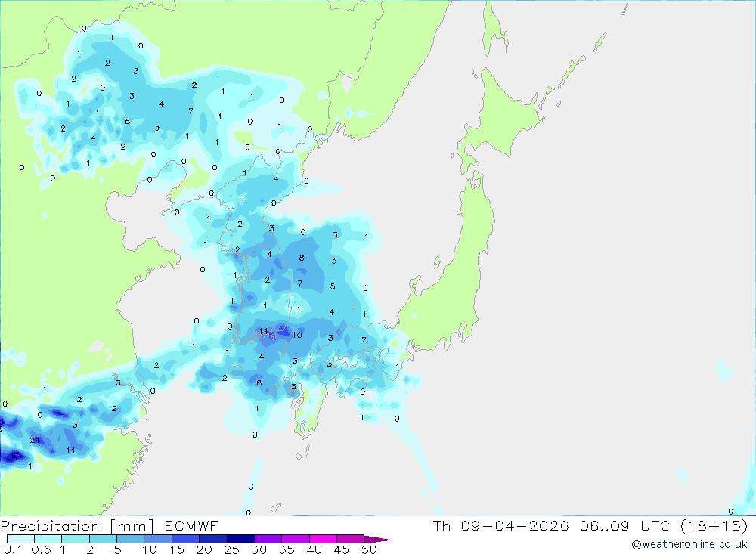The height and width of the screenshot is (554, 756).
Task: Click legend scale label '50'
Action: pyautogui.click(x=370, y=549)
